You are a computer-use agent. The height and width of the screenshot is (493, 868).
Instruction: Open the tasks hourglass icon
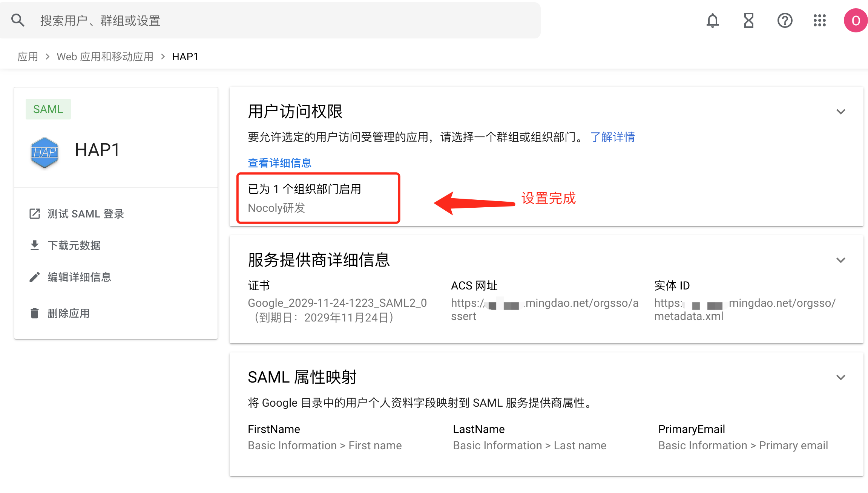click(x=748, y=20)
